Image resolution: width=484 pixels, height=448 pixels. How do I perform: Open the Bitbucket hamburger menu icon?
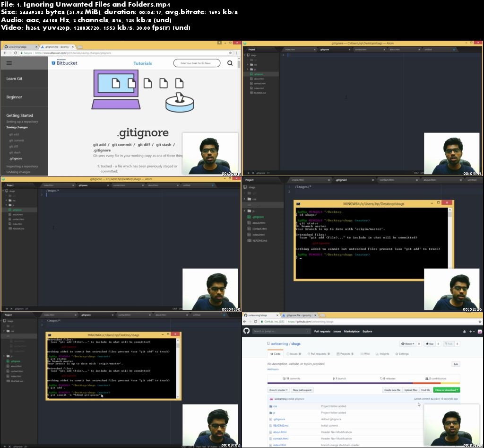(9, 63)
